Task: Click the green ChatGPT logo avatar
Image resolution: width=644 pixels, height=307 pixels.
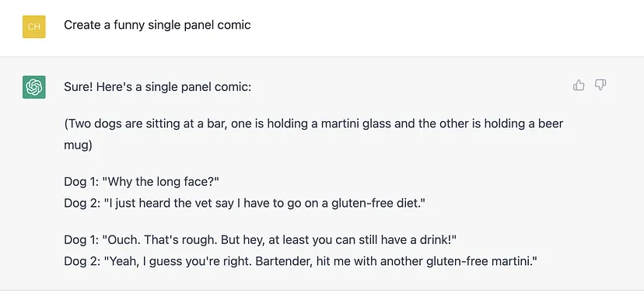Action: 34,87
